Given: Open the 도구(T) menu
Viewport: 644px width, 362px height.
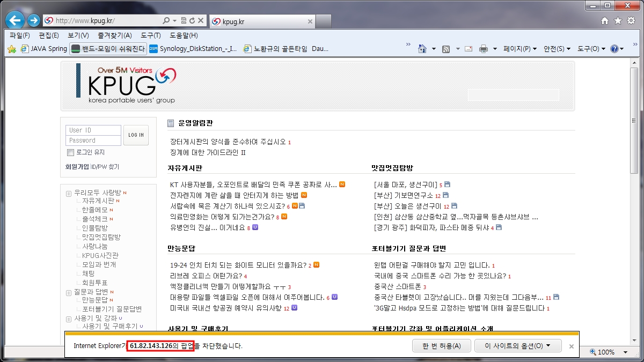Looking at the screenshot, I should (151, 35).
